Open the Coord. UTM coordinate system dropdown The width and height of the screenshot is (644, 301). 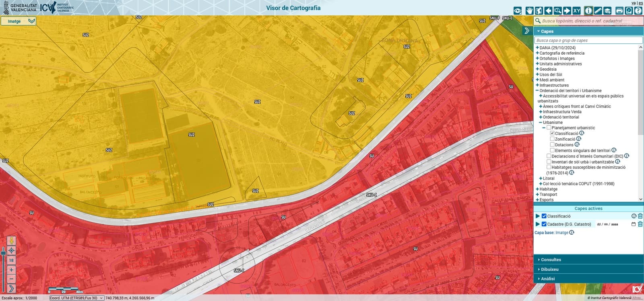coord(76,298)
